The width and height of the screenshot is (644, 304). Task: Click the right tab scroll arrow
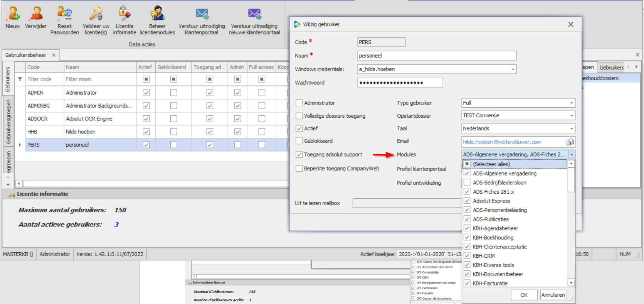[636, 67]
